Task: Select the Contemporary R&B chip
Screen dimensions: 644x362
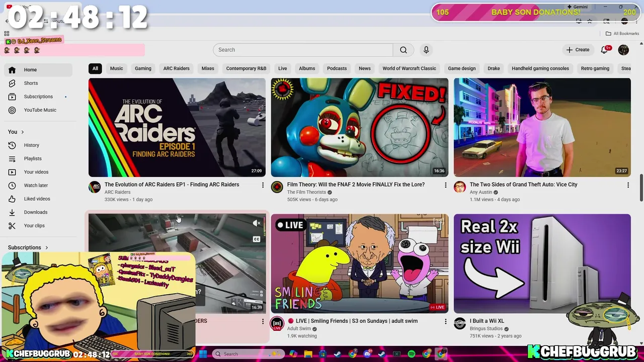Action: click(246, 68)
